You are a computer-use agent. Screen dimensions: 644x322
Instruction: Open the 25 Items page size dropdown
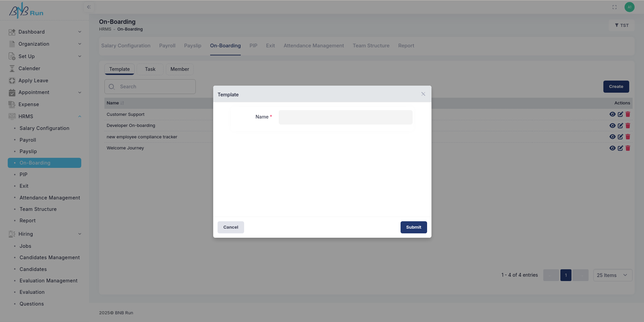(612, 275)
